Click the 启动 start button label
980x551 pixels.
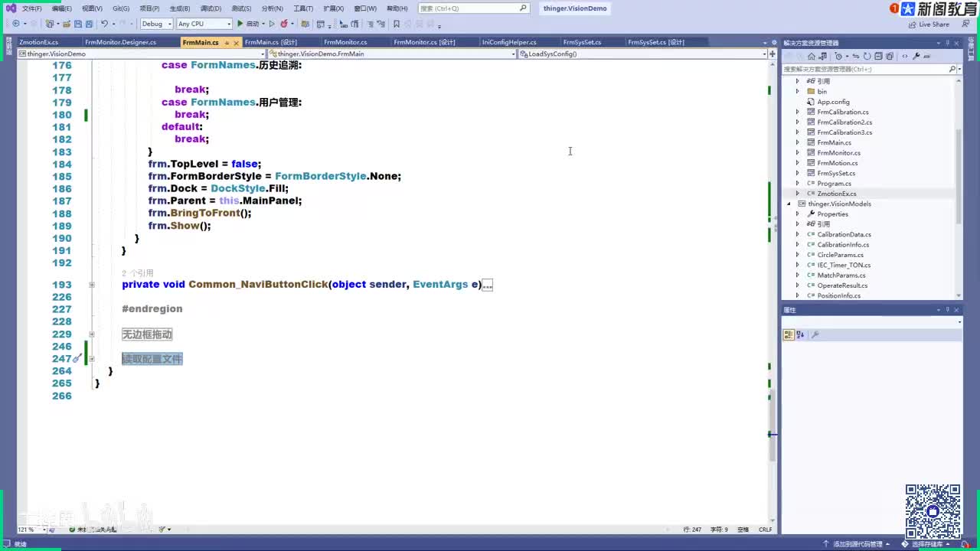(x=252, y=24)
